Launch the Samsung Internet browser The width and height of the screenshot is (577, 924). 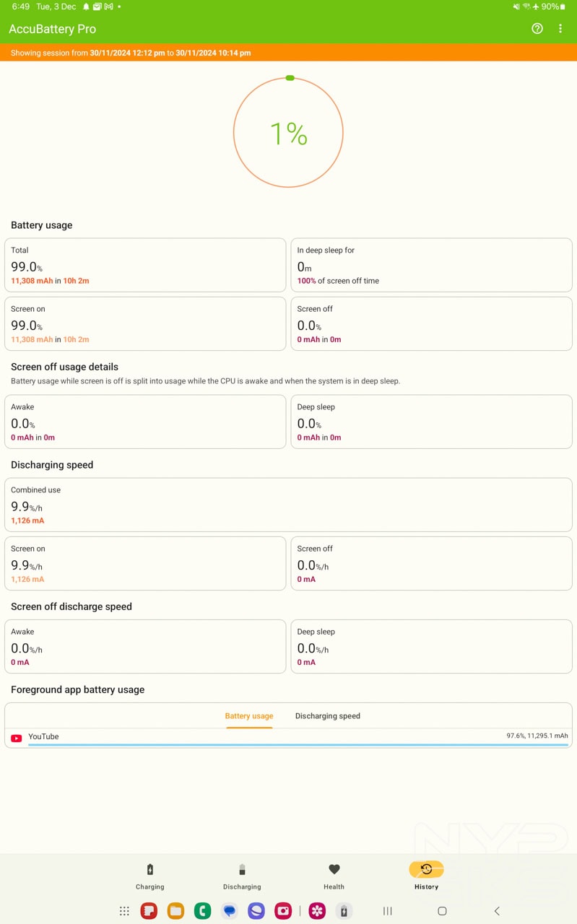256,911
